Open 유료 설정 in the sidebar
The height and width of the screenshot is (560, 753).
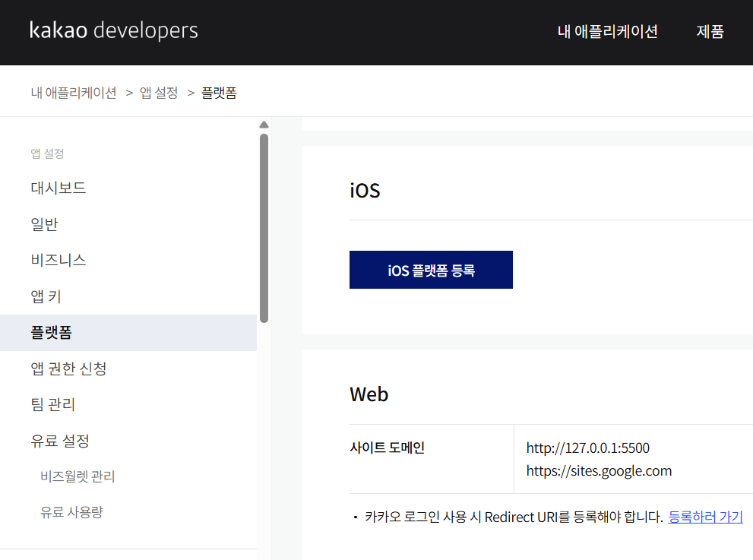coord(60,441)
